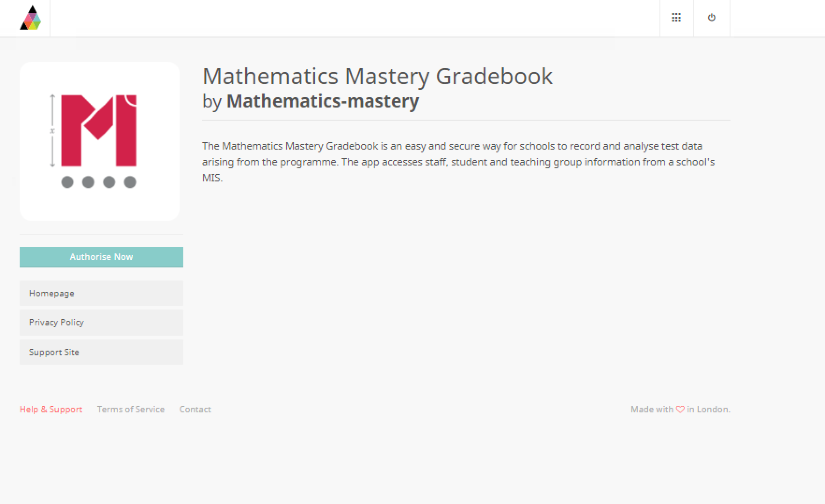This screenshot has height=504, width=825.
Task: Click the Contact footer link
Action: (x=195, y=409)
